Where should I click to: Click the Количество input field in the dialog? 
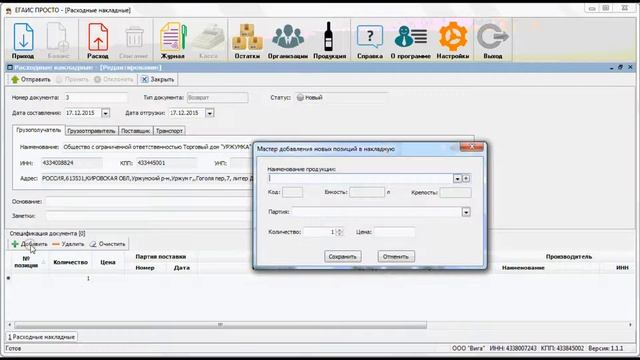coord(319,232)
